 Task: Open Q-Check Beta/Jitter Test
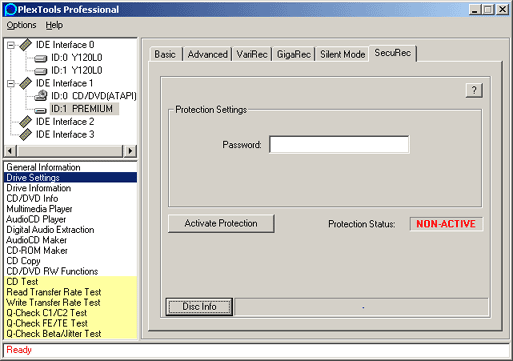coord(70,334)
